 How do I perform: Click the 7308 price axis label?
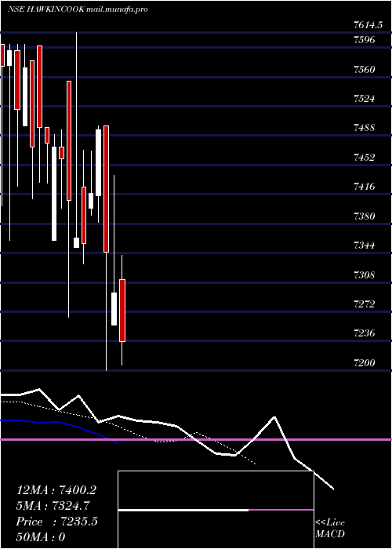(365, 274)
